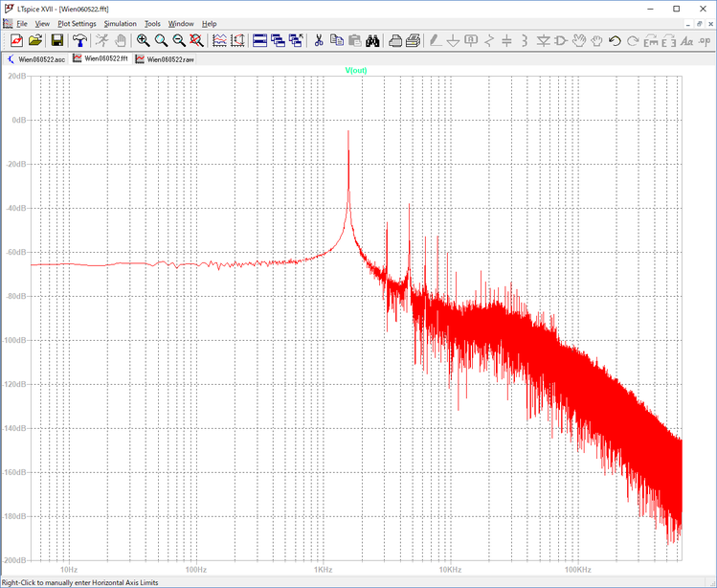Image resolution: width=717 pixels, height=588 pixels.
Task: Open a file with the folder icon
Action: [x=35, y=40]
